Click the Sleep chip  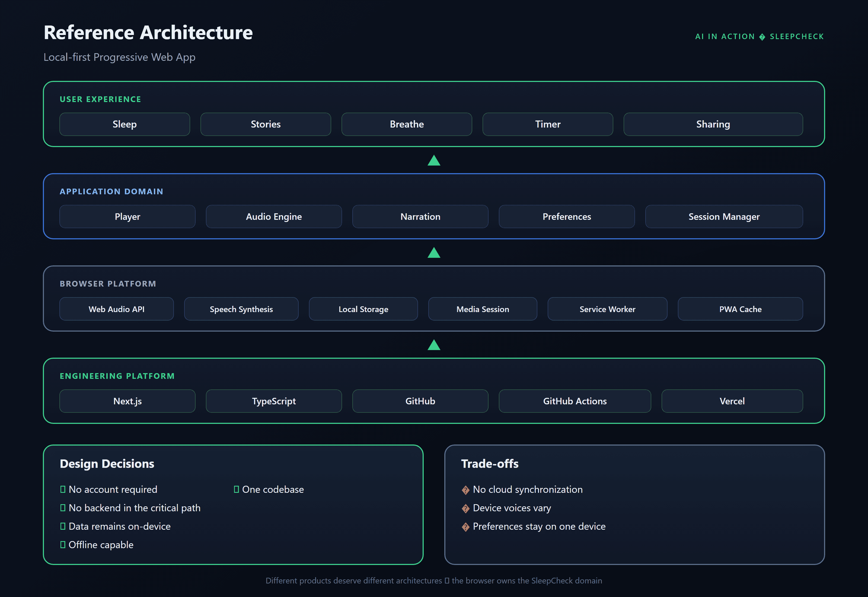pyautogui.click(x=125, y=124)
